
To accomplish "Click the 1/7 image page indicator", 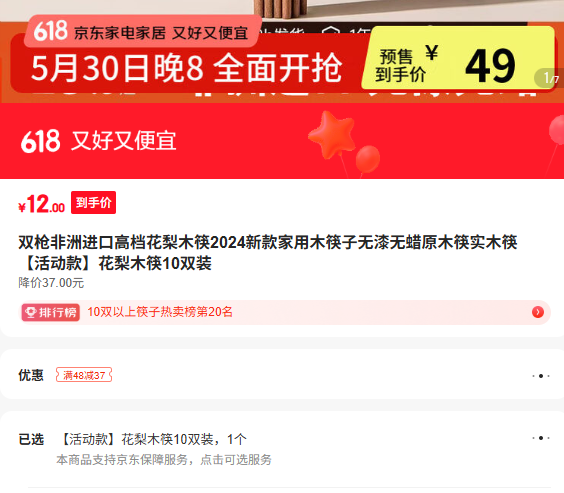I will pos(550,78).
